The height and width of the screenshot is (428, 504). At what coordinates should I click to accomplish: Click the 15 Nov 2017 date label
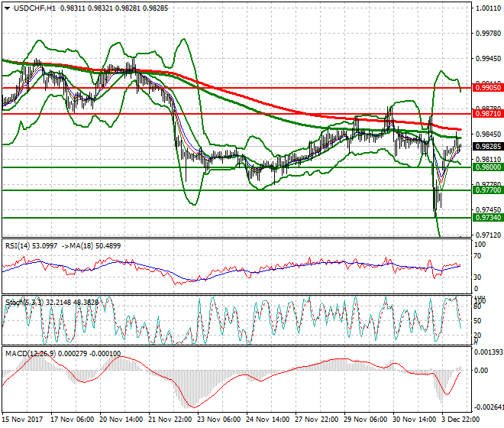[x=22, y=420]
